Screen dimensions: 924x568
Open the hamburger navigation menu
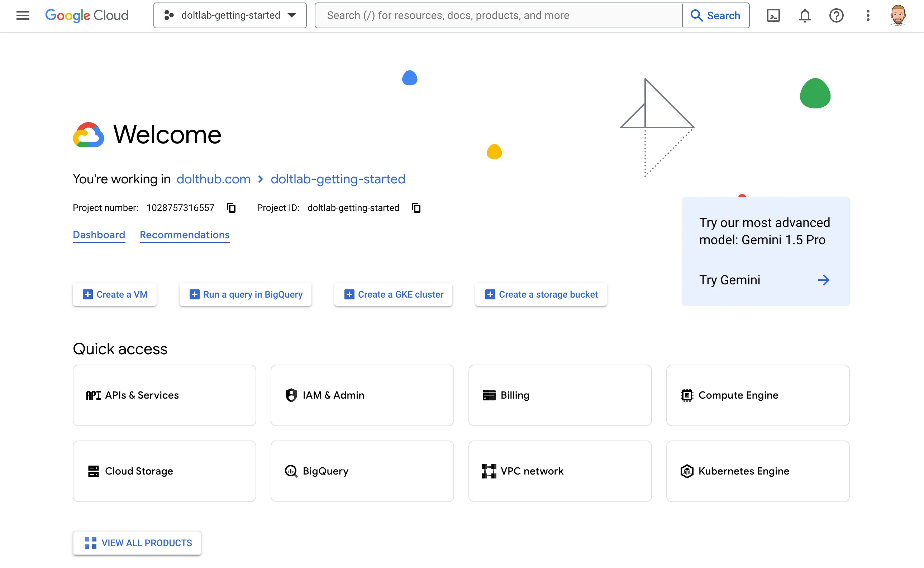pyautogui.click(x=23, y=15)
